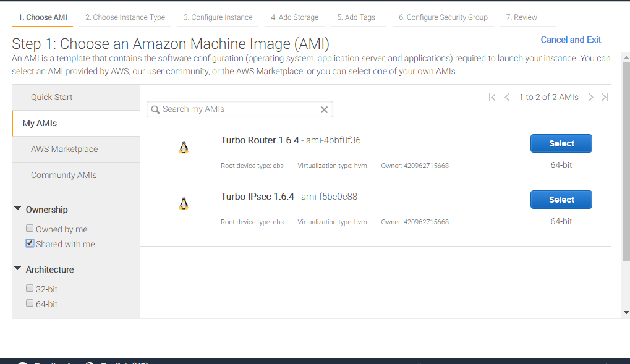Image resolution: width=630 pixels, height=364 pixels.
Task: Browse Community AMIs category
Action: tap(76, 175)
